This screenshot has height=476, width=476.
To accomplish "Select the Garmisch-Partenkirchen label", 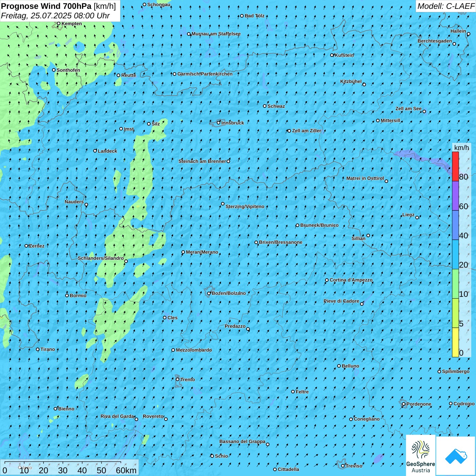I will pos(205,74).
